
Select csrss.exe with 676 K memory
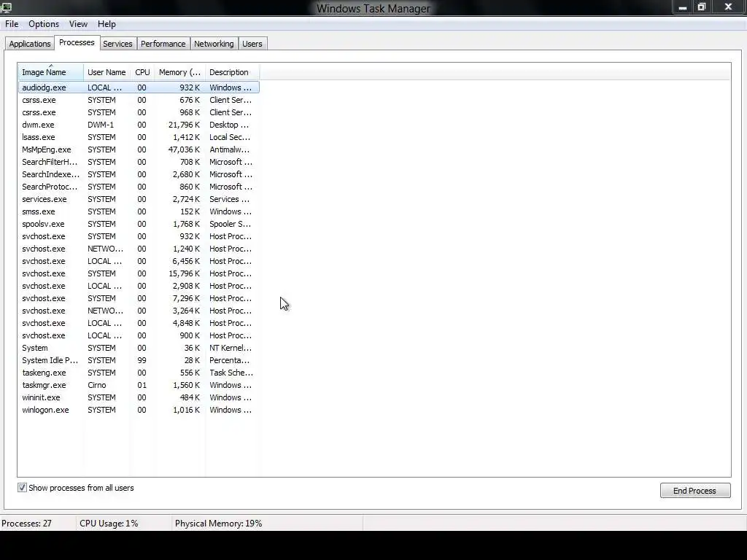click(139, 100)
